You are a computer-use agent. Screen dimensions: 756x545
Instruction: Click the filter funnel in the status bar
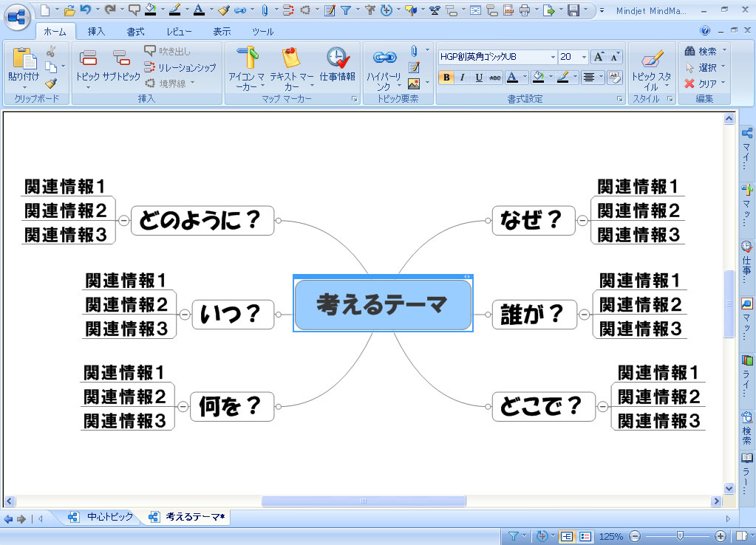(514, 536)
